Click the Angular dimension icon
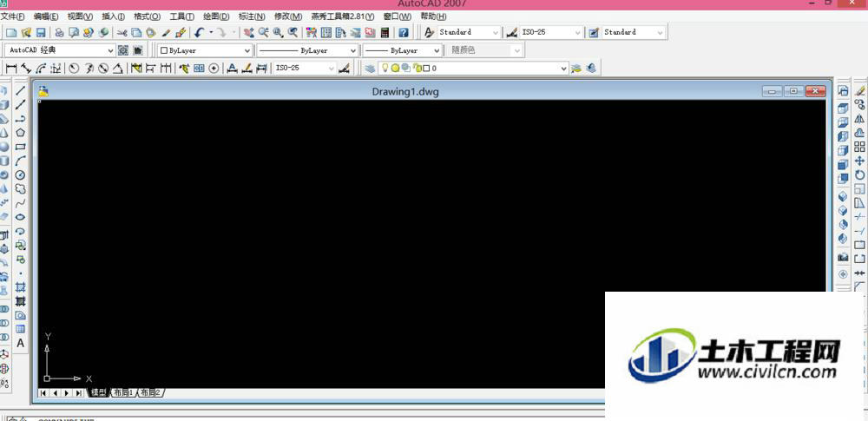Screen dimensions: 868x421 pos(117,68)
